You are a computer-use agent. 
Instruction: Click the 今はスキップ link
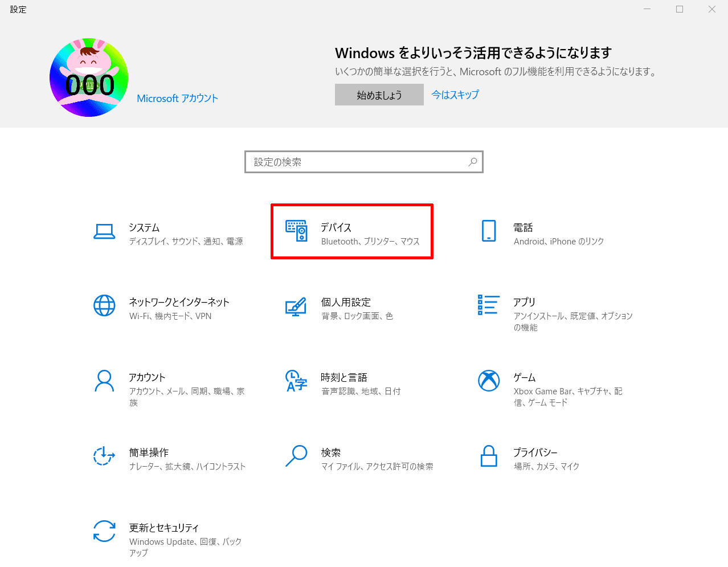coord(455,95)
